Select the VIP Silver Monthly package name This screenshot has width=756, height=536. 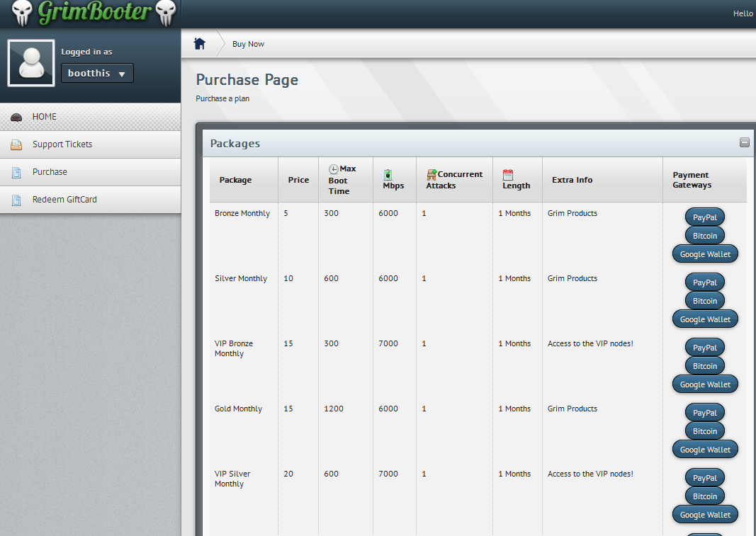tap(232, 479)
